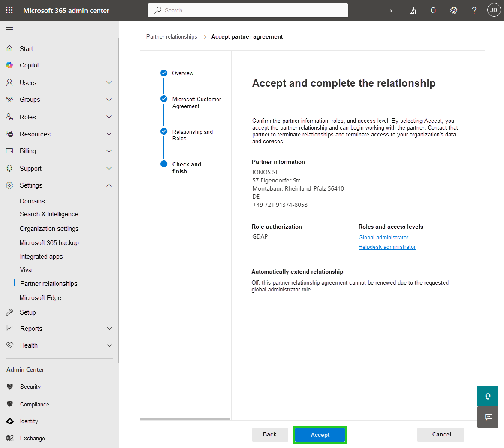Viewport: 504px width, 448px height.
Task: Open the settings gear in the top bar
Action: [453, 10]
